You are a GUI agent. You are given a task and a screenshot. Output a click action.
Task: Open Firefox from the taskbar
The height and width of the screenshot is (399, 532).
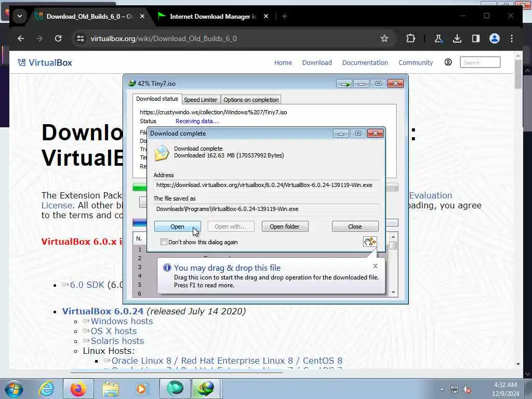pyautogui.click(x=78, y=389)
